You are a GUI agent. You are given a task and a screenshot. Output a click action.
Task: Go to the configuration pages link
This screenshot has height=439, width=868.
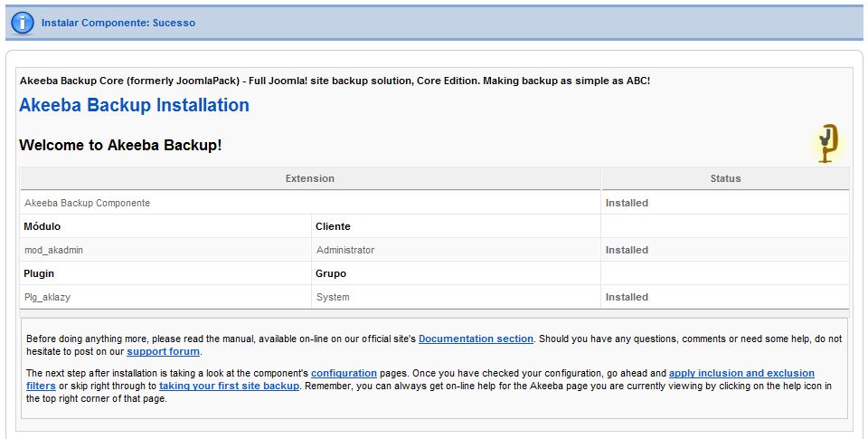pos(344,373)
